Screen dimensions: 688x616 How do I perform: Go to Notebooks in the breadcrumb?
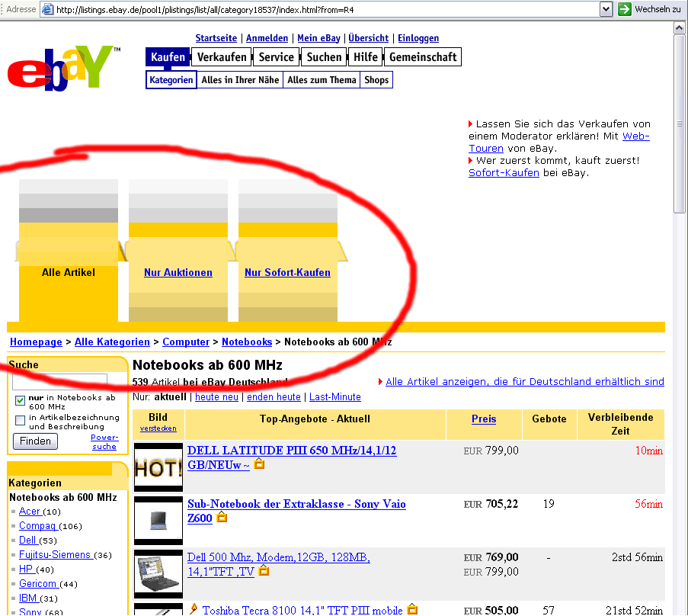pyautogui.click(x=247, y=342)
